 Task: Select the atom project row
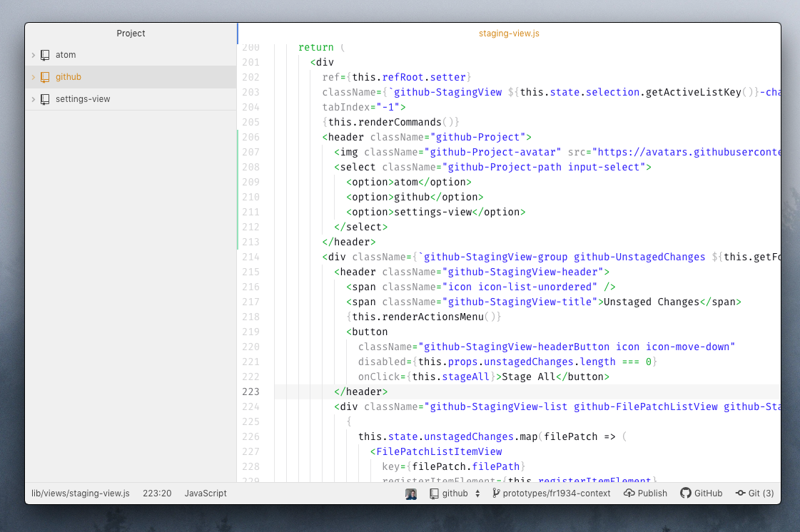click(131, 55)
